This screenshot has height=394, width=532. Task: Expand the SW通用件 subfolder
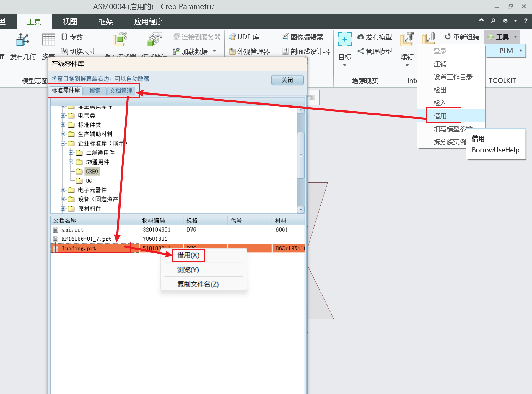pyautogui.click(x=71, y=162)
